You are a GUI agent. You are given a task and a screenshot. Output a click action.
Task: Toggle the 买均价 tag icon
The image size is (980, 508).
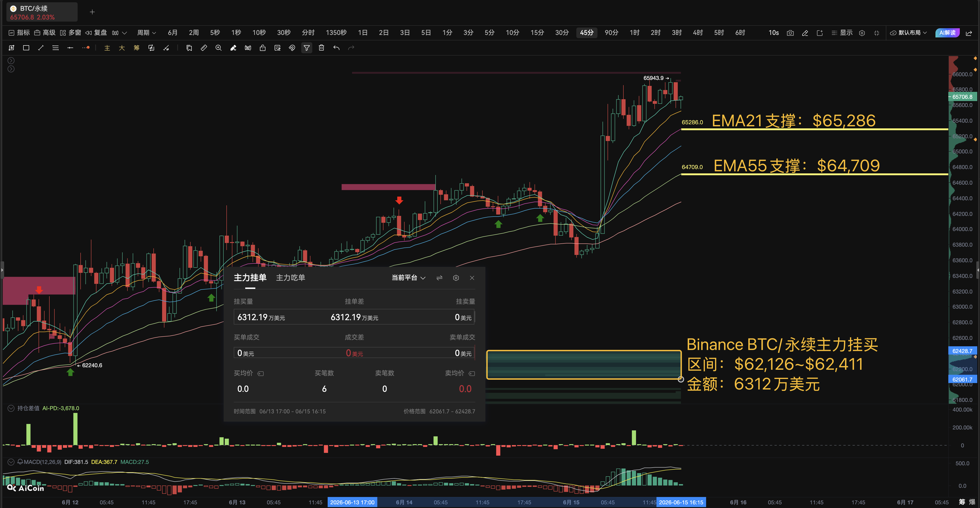(261, 374)
